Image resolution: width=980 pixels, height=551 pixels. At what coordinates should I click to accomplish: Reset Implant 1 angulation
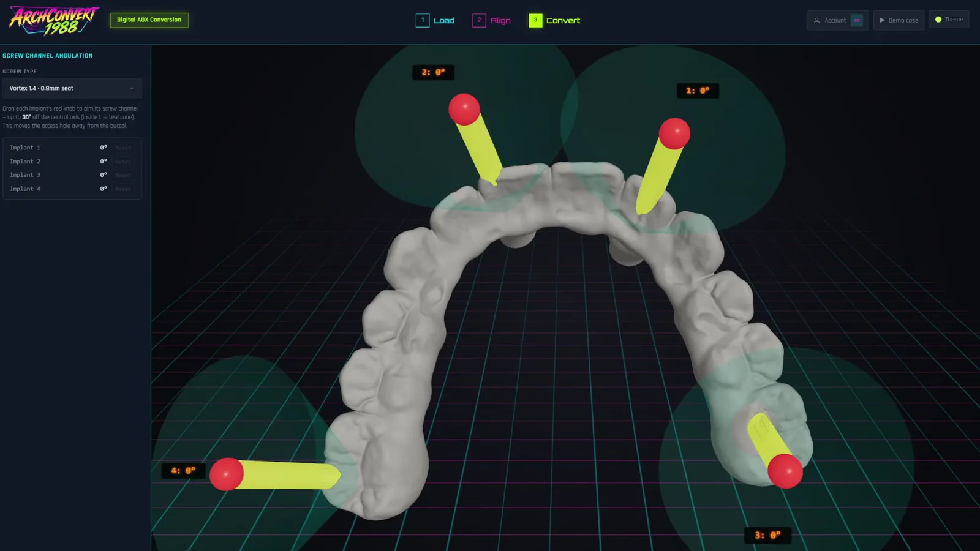click(x=123, y=148)
